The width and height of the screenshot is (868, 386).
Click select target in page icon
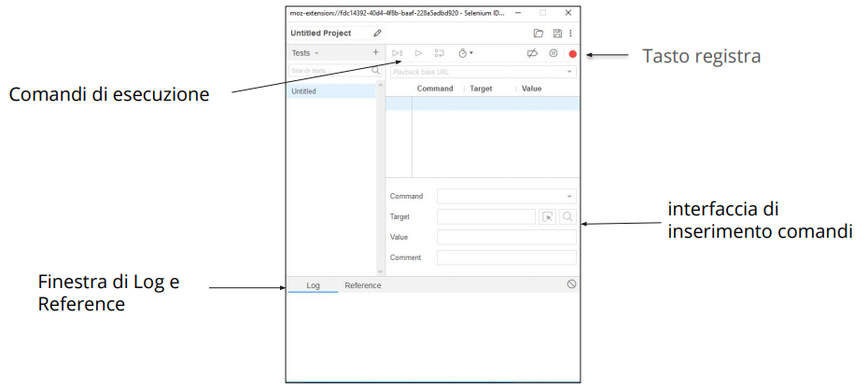(548, 217)
